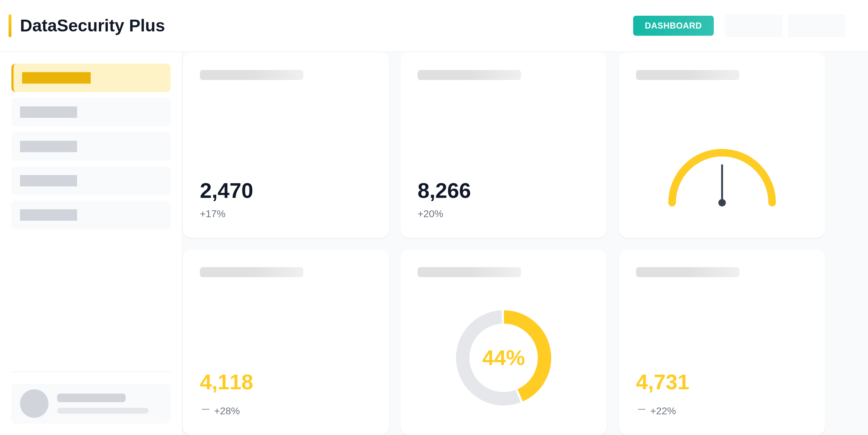Click the dash icon beside +28%
The width and height of the screenshot is (868, 435).
[x=206, y=409]
